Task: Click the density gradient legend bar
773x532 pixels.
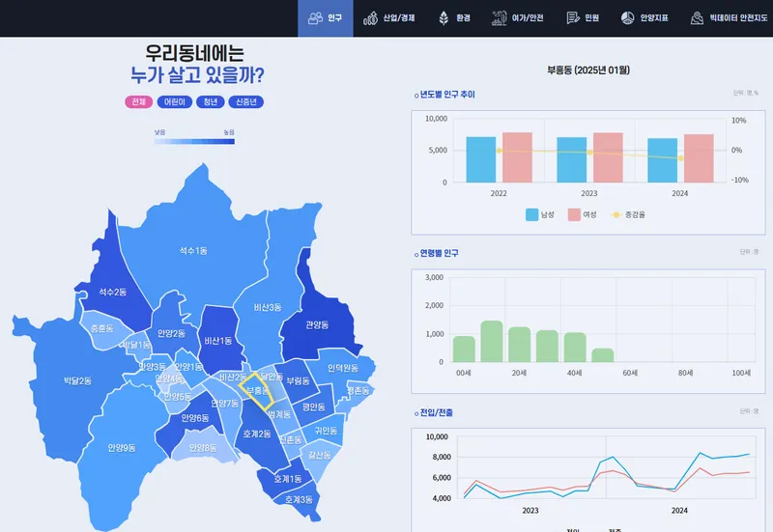Action: [x=194, y=141]
